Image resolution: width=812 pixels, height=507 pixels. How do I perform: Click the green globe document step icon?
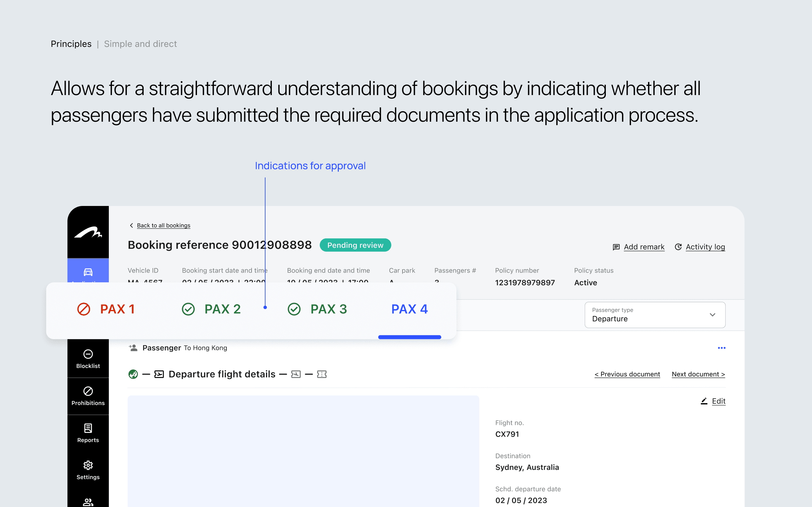133,374
